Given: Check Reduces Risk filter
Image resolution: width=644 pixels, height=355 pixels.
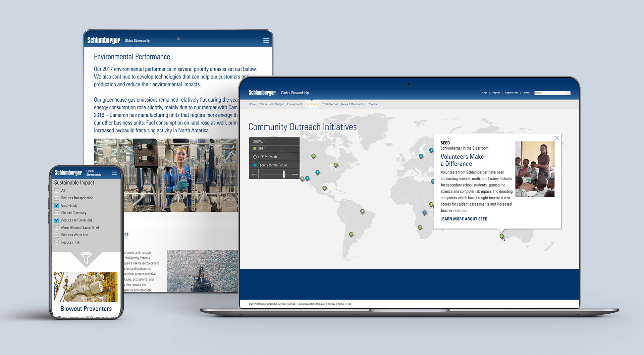Looking at the screenshot, I should coord(56,242).
